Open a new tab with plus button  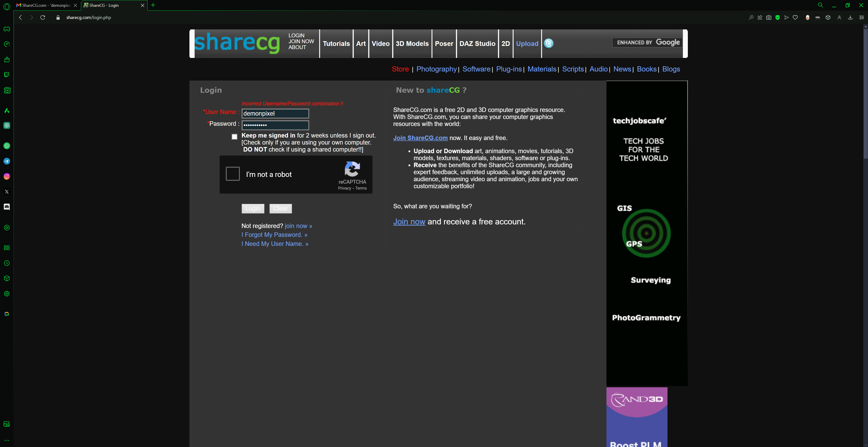153,5
